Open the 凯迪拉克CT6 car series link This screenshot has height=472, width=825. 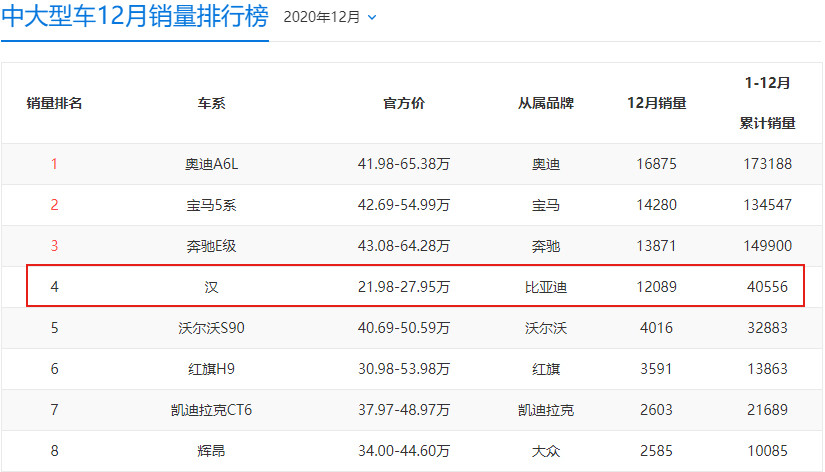click(212, 410)
